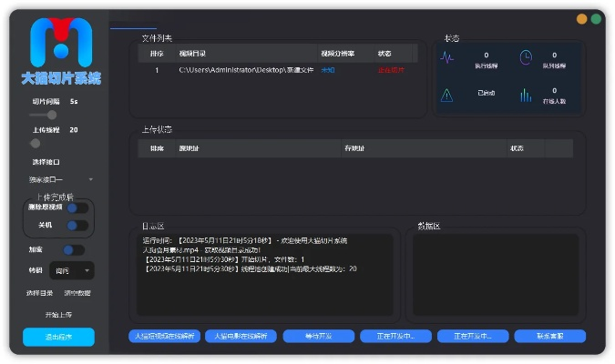
Task: Open the 选择接口 dropdown list
Action: (60, 179)
